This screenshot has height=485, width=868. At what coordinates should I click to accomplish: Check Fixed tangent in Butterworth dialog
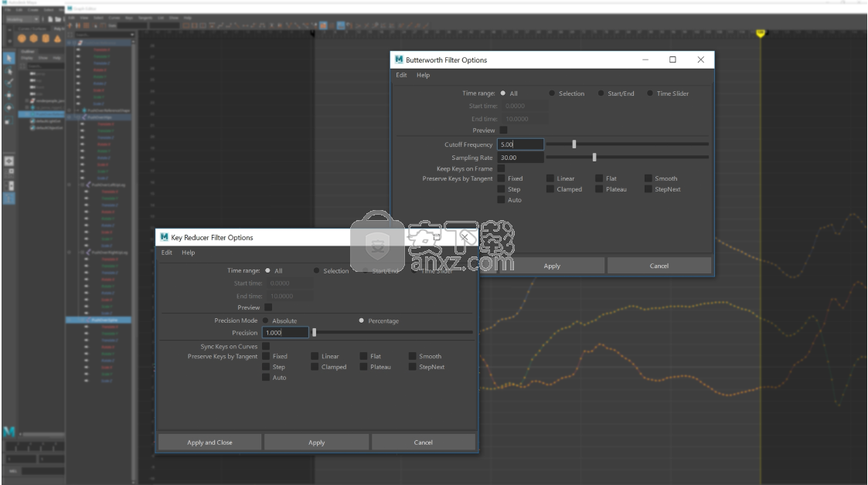tap(501, 178)
